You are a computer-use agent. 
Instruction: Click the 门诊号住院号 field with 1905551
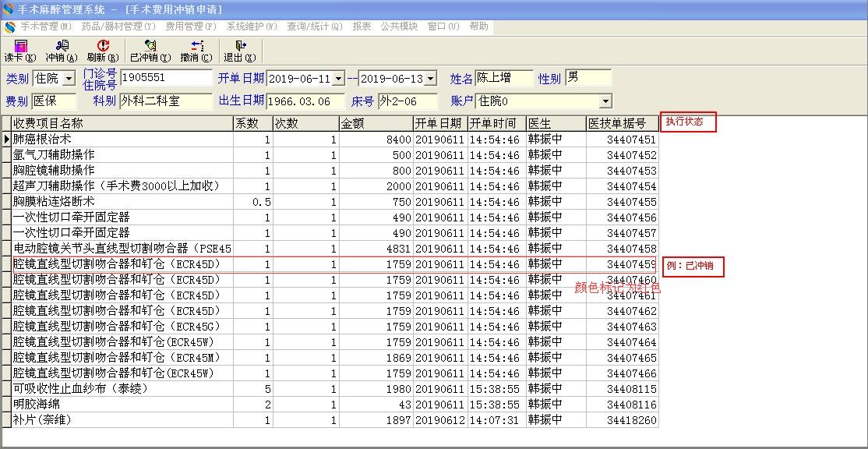pyautogui.click(x=166, y=78)
